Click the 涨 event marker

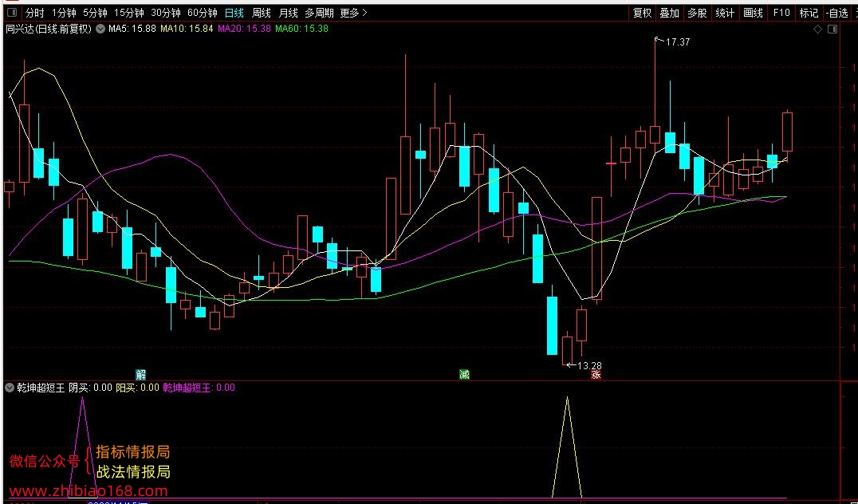[596, 375]
